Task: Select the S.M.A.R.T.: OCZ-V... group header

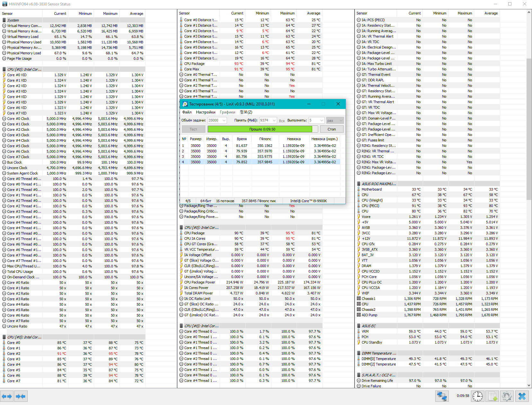Action: coord(428,375)
